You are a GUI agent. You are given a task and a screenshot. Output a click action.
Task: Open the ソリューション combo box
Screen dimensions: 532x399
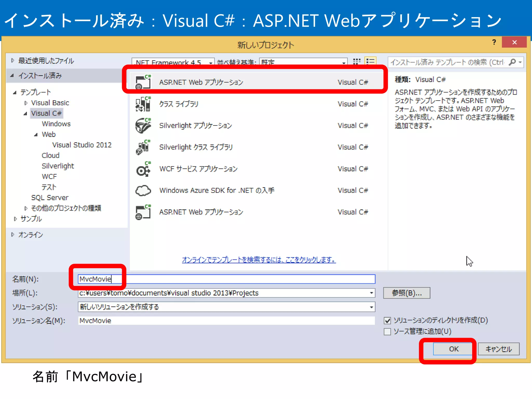[x=226, y=307]
